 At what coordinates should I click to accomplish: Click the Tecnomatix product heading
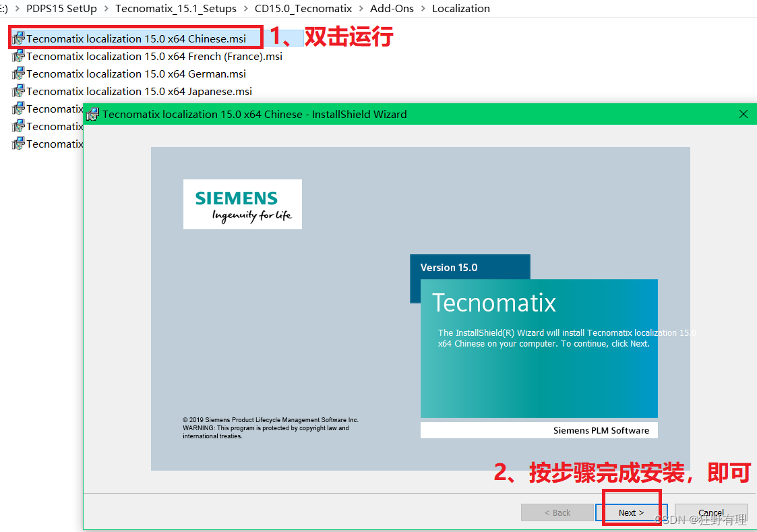(x=493, y=303)
